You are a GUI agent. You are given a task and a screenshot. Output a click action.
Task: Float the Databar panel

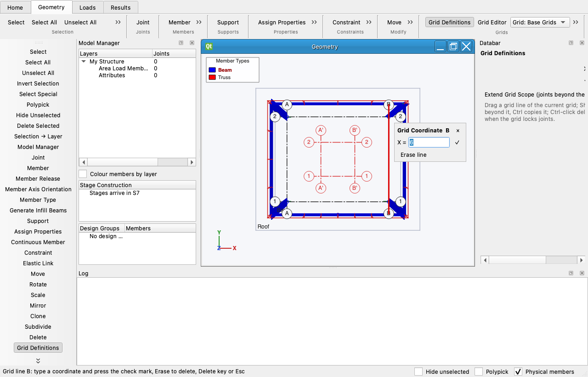pos(571,43)
